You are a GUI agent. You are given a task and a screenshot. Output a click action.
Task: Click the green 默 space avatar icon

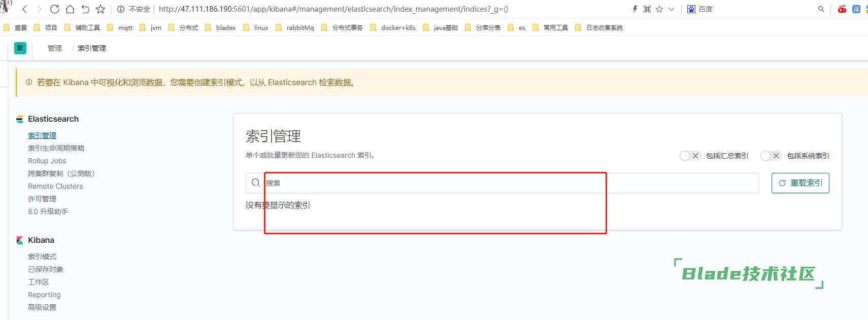point(20,48)
